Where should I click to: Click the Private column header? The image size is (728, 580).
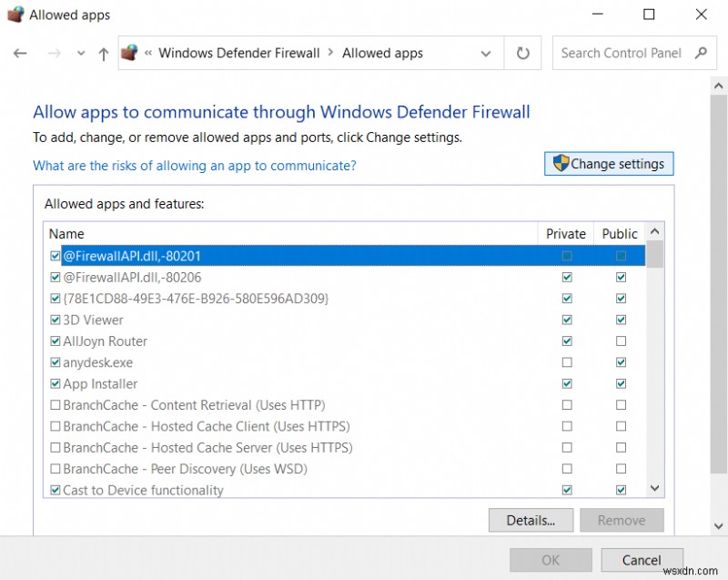tap(566, 234)
